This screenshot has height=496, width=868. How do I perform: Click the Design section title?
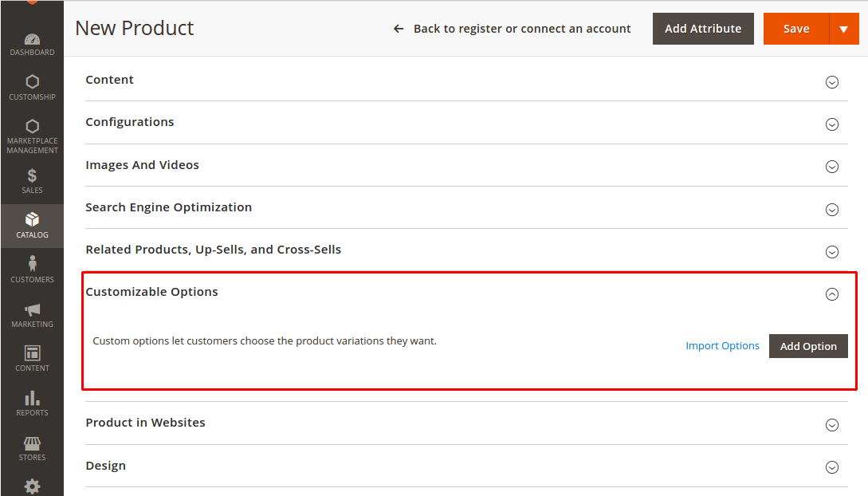click(x=106, y=466)
